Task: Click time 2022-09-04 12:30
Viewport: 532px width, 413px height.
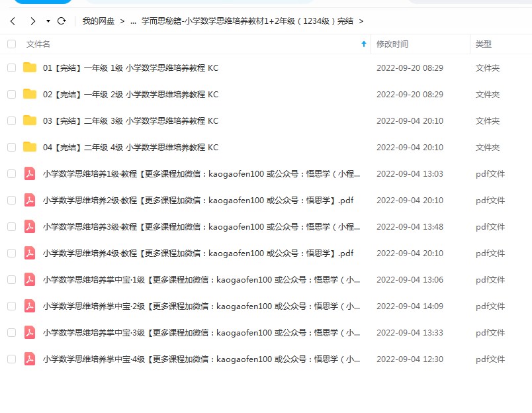Action: click(410, 359)
